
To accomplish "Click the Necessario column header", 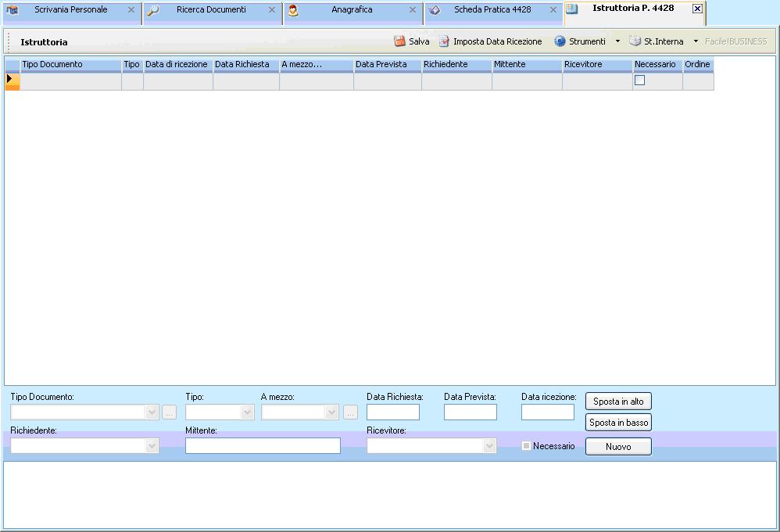I will tap(657, 65).
